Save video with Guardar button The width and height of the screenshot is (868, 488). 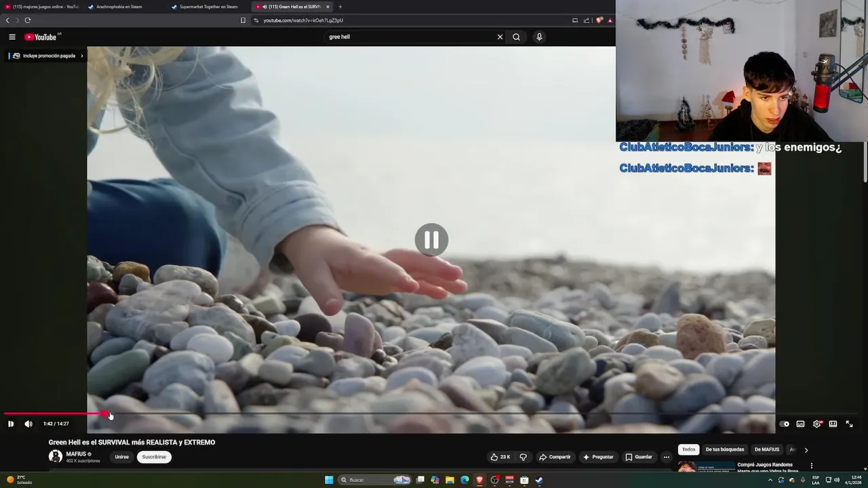639,457
